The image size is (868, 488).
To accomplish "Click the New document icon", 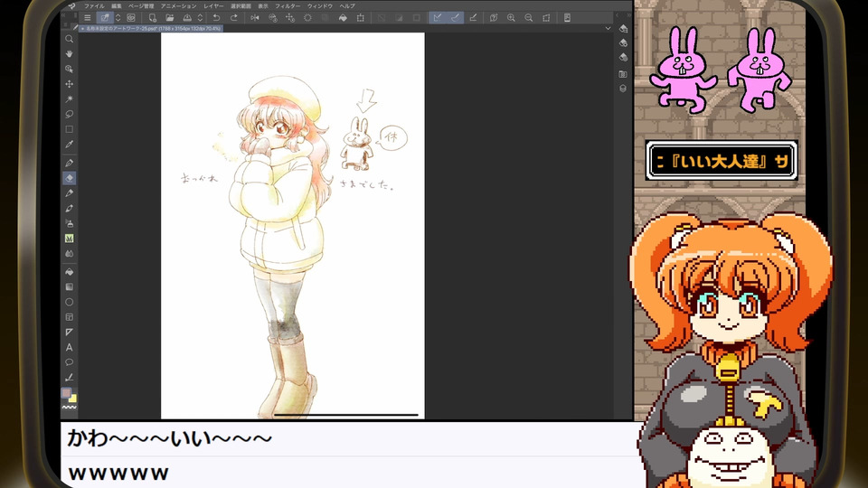I will 152,18.
